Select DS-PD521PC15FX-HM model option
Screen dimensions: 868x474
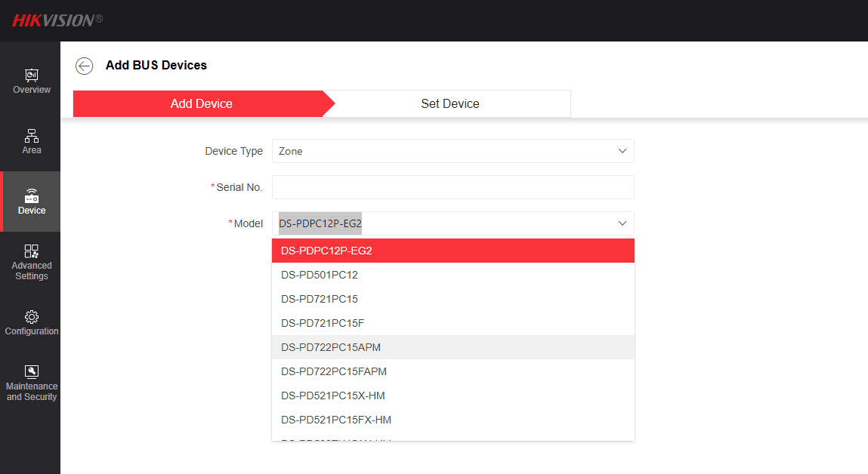coord(453,420)
